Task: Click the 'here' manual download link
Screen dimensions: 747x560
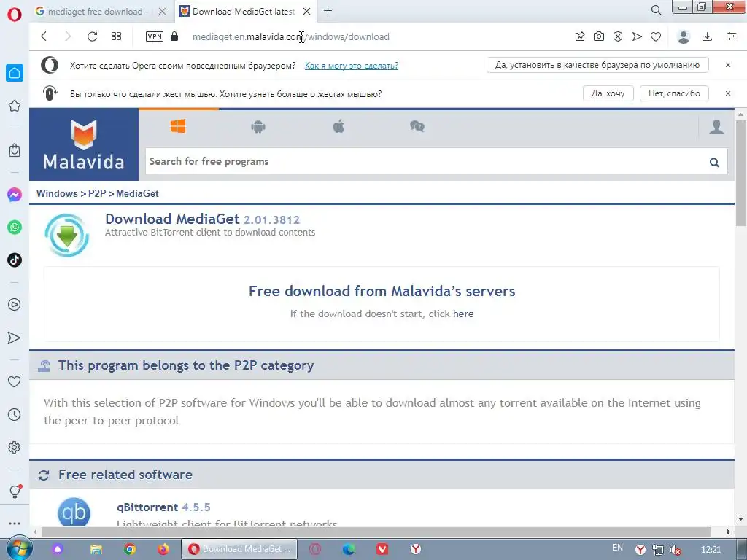Action: 463,314
